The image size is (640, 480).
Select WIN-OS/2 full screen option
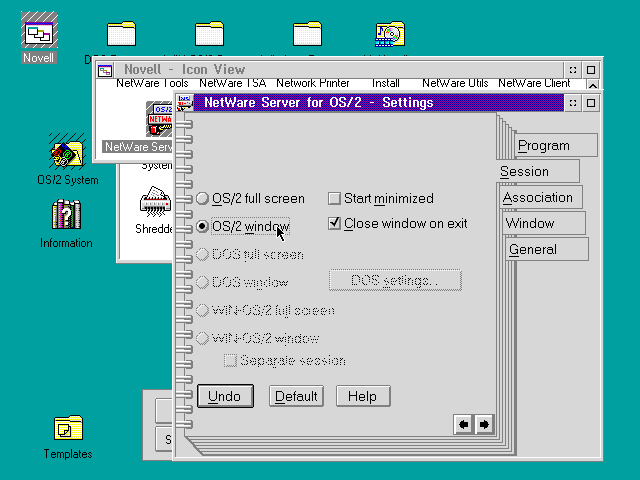tap(265, 311)
